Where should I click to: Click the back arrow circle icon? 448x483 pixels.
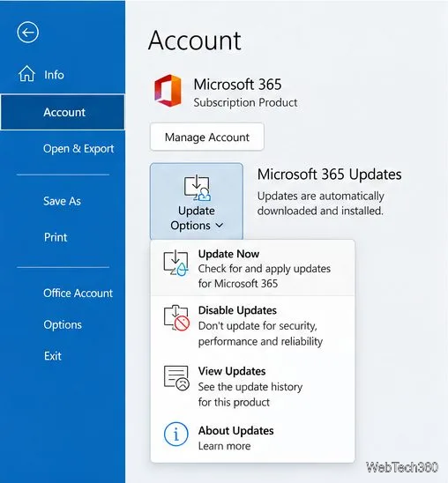[27, 32]
